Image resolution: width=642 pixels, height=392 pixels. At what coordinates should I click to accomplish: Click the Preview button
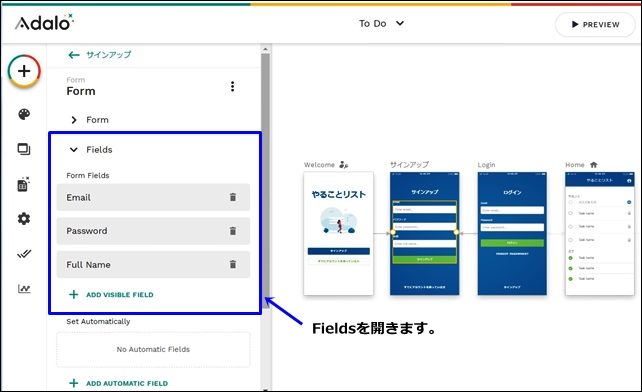pyautogui.click(x=595, y=25)
